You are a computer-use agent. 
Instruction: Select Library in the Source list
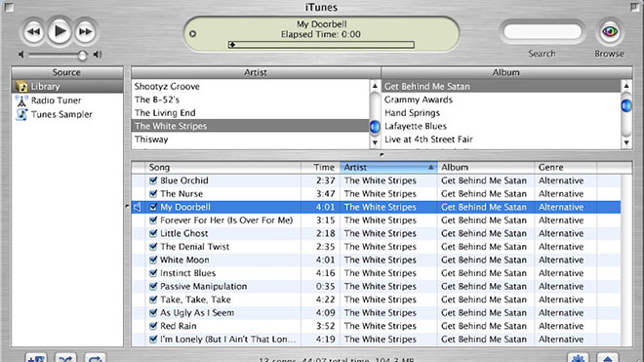(67, 86)
